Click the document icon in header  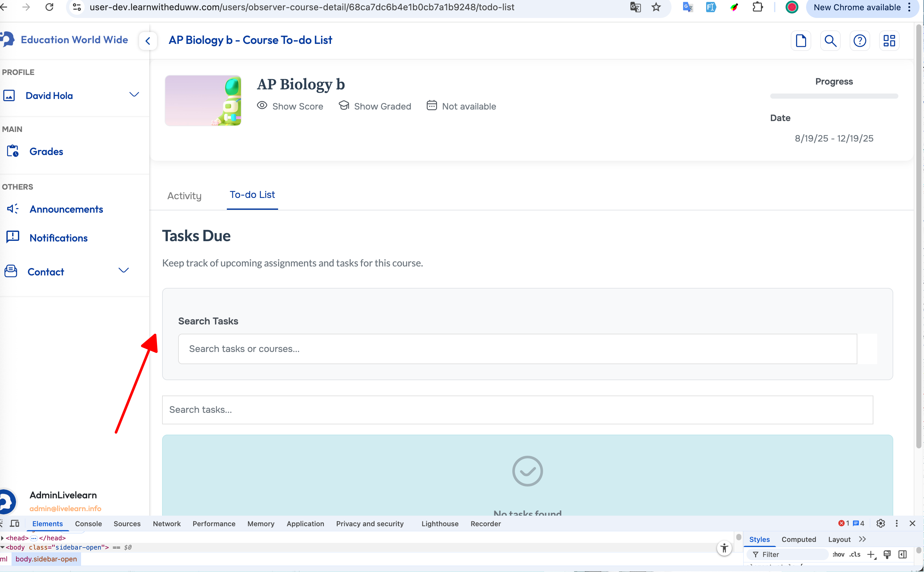[801, 40]
